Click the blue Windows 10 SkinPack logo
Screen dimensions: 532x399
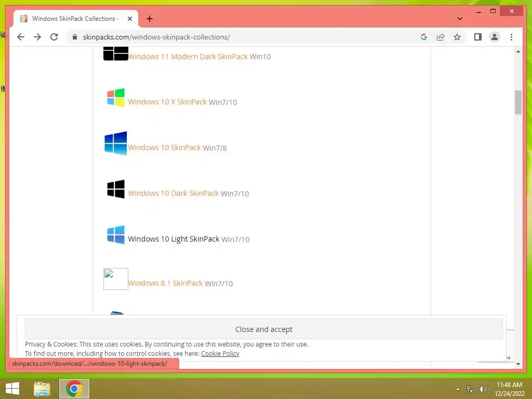(x=116, y=143)
